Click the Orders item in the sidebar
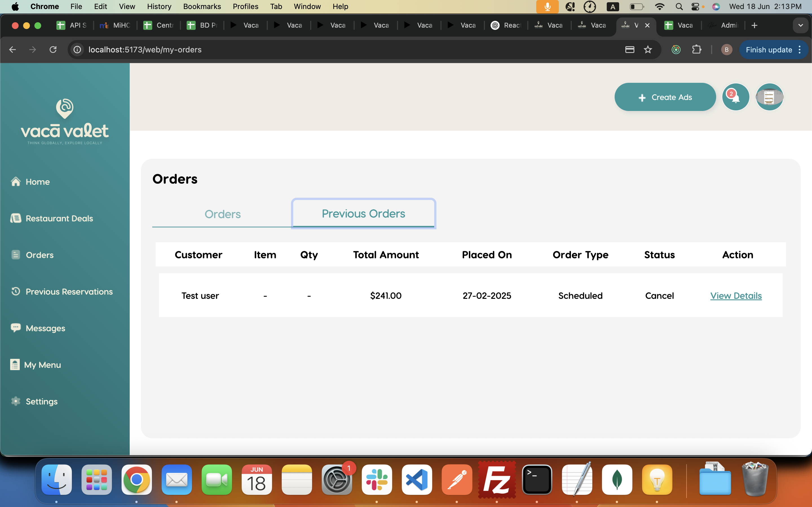 click(39, 255)
